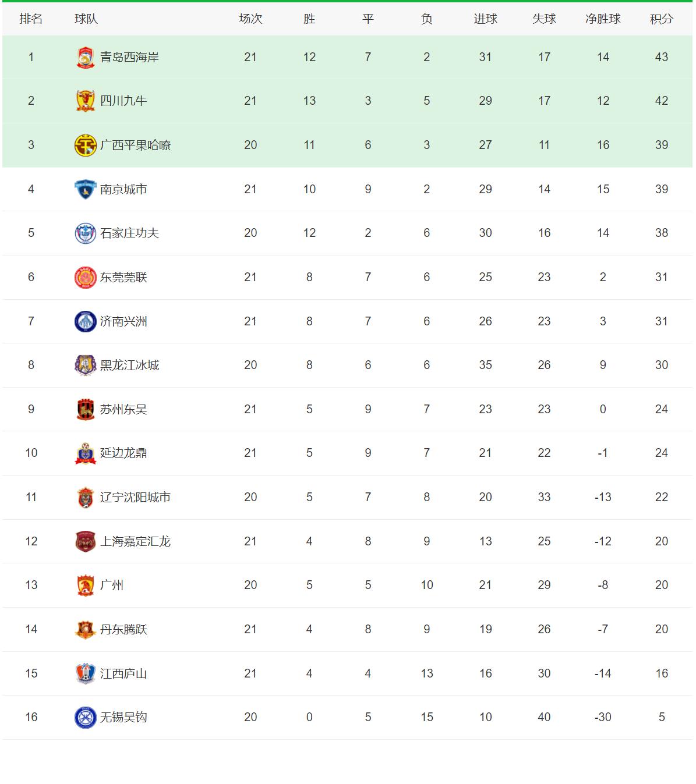The height and width of the screenshot is (784, 696).
Task: Click the 进球 column header
Action: point(485,19)
